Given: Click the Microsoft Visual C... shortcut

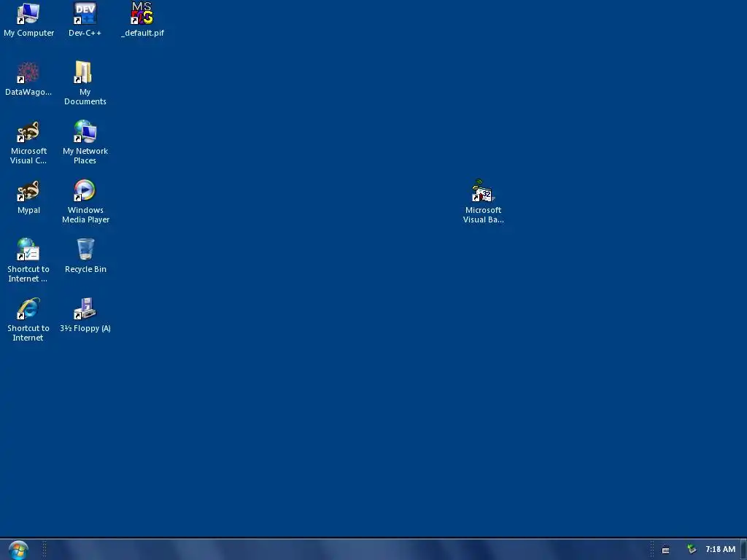Looking at the screenshot, I should (28, 142).
